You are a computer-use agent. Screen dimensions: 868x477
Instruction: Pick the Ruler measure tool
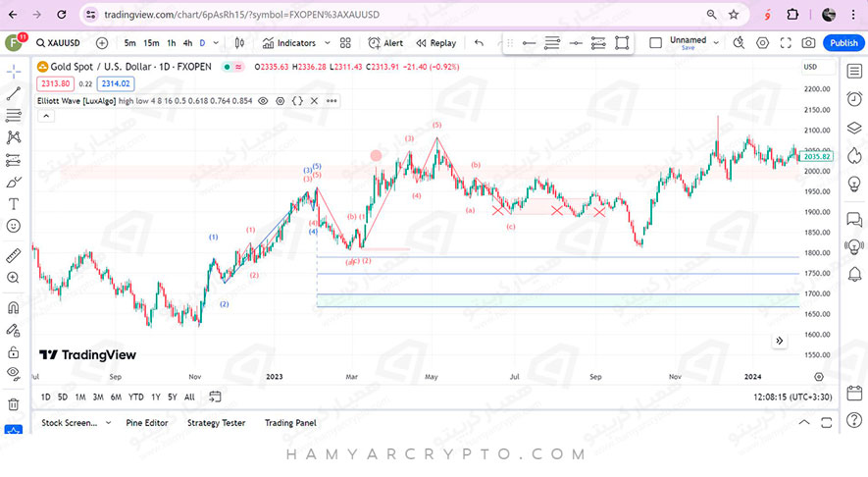coord(14,255)
